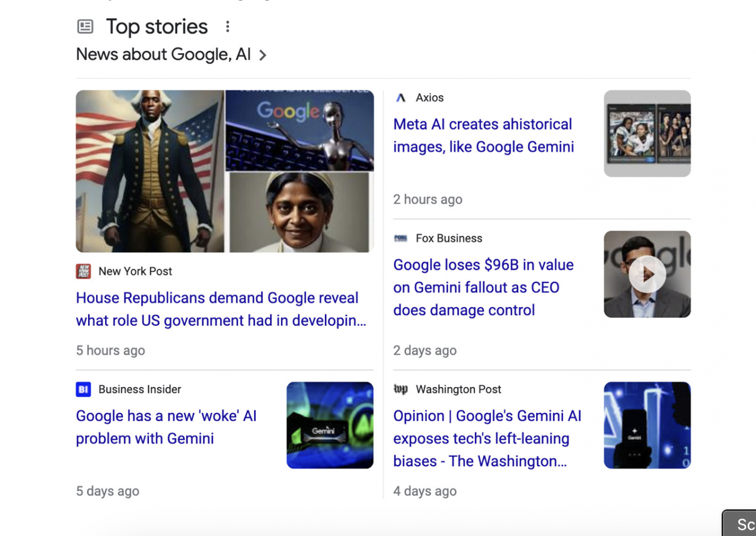Click the 2 days ago timestamp
Screen dimensions: 756x536
click(425, 350)
